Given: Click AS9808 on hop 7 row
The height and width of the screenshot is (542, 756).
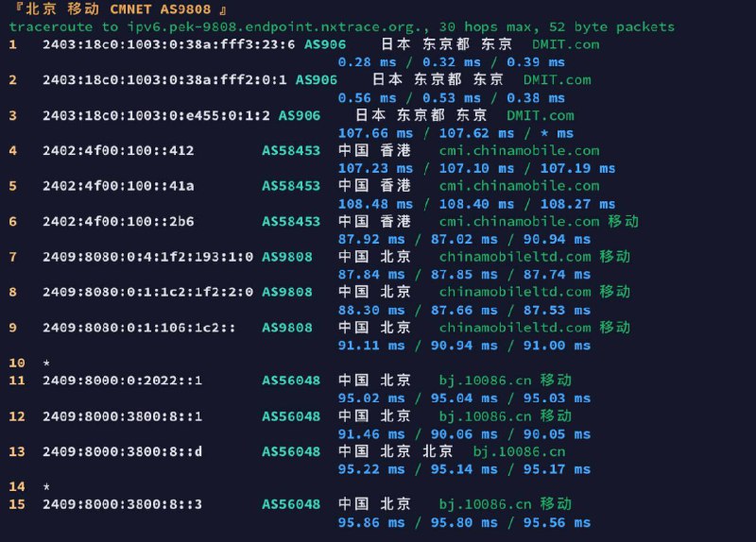Looking at the screenshot, I should [287, 257].
